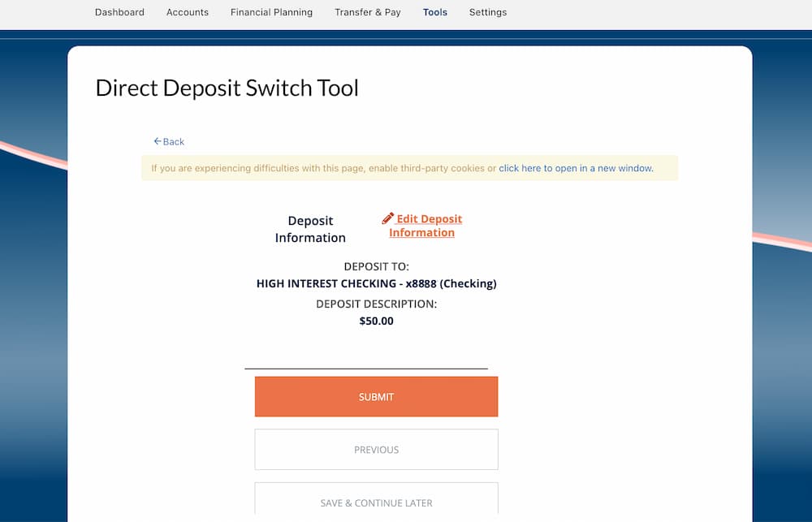Select Transfer & Pay from the navigation

click(x=368, y=12)
